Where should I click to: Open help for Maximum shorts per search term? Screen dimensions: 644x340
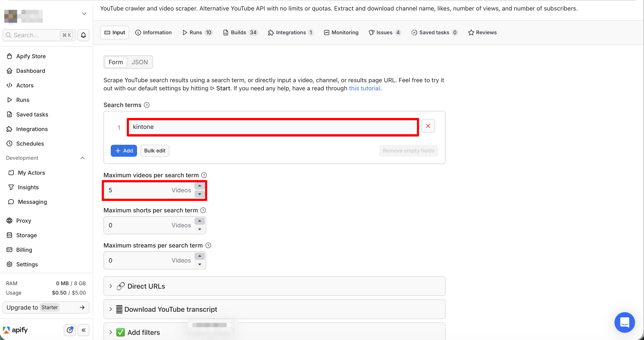tap(203, 210)
